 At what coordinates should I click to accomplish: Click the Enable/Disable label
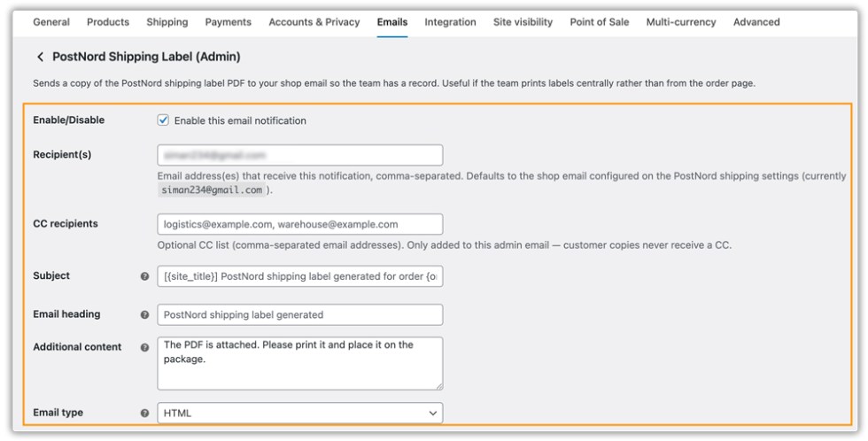69,120
